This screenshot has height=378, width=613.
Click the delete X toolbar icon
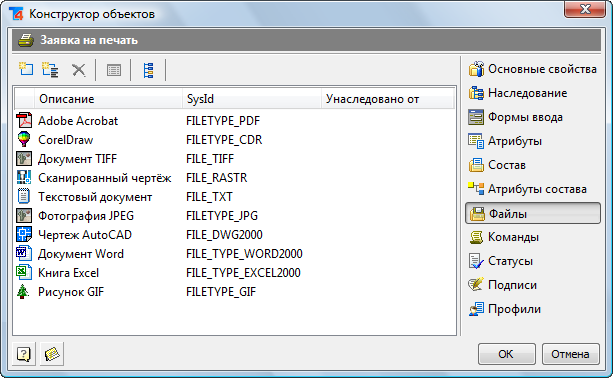click(x=79, y=70)
